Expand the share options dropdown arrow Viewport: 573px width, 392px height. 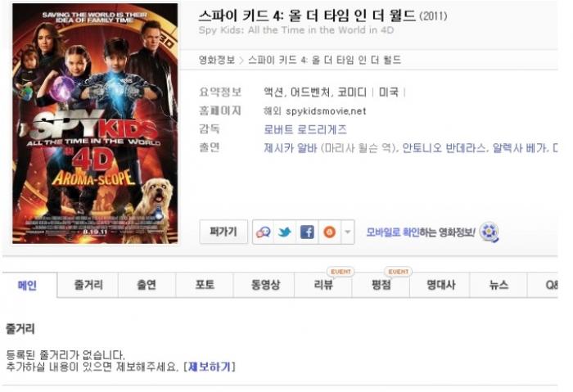[x=348, y=232]
